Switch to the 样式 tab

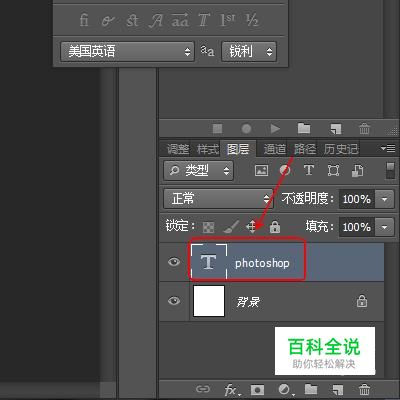pyautogui.click(x=208, y=149)
